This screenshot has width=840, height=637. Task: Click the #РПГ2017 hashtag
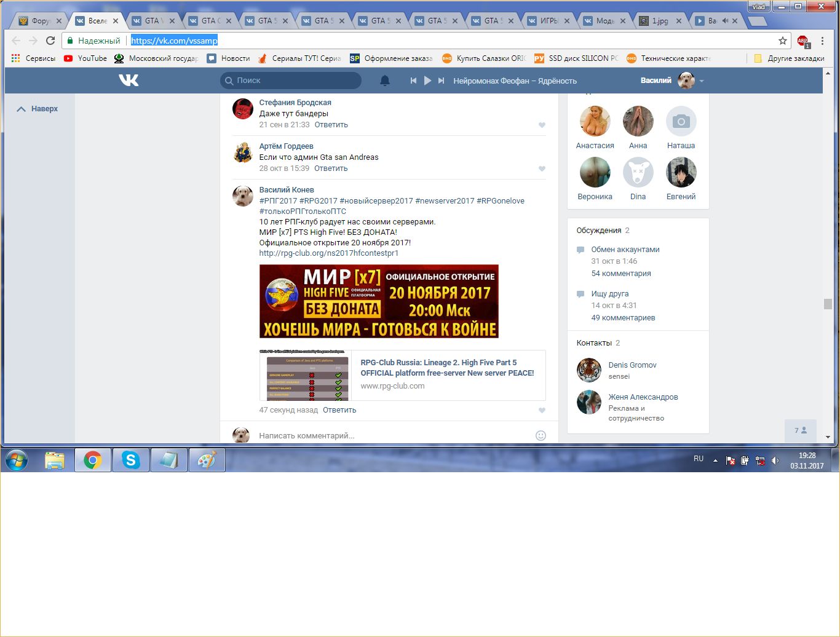point(278,201)
